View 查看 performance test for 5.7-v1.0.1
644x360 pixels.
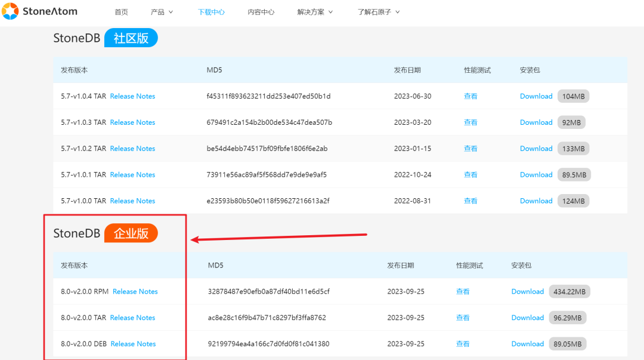[x=470, y=175]
